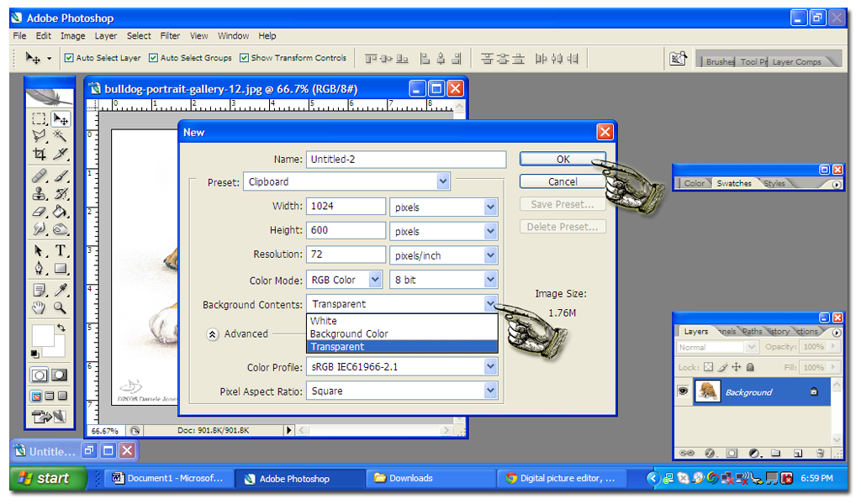Select the Move tool in the toolbox

coord(60,119)
